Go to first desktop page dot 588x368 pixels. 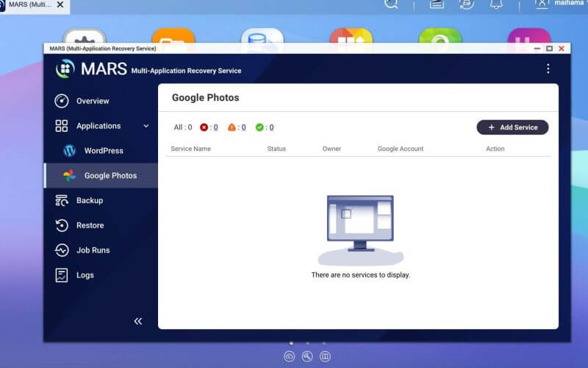pos(291,343)
